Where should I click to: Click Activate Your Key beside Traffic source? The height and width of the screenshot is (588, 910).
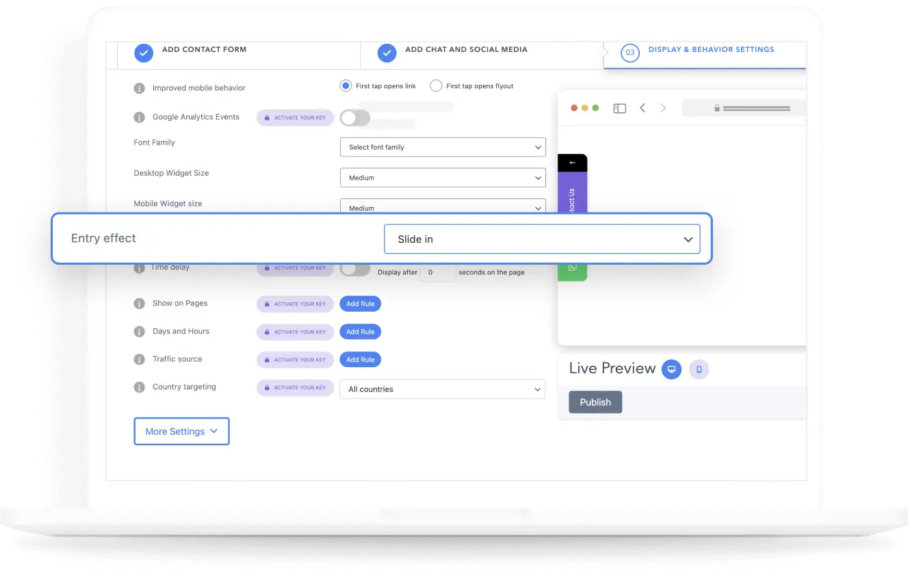tap(295, 360)
